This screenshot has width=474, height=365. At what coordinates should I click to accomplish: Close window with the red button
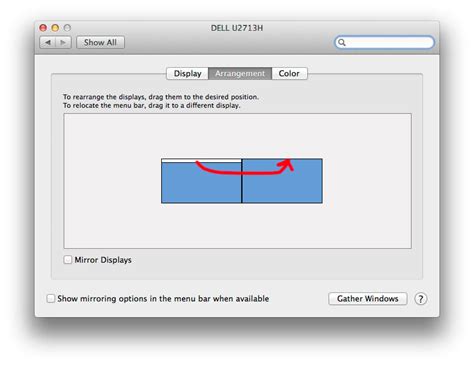click(x=43, y=28)
